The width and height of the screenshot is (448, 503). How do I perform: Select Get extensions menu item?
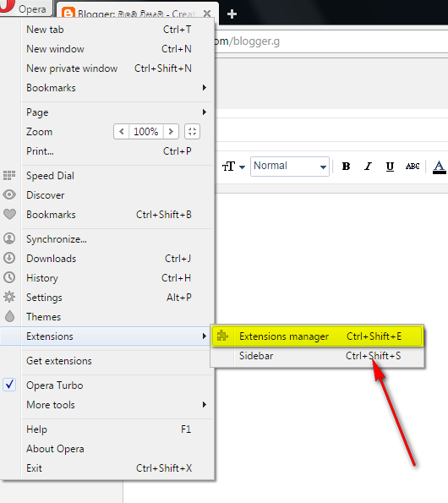click(x=107, y=361)
